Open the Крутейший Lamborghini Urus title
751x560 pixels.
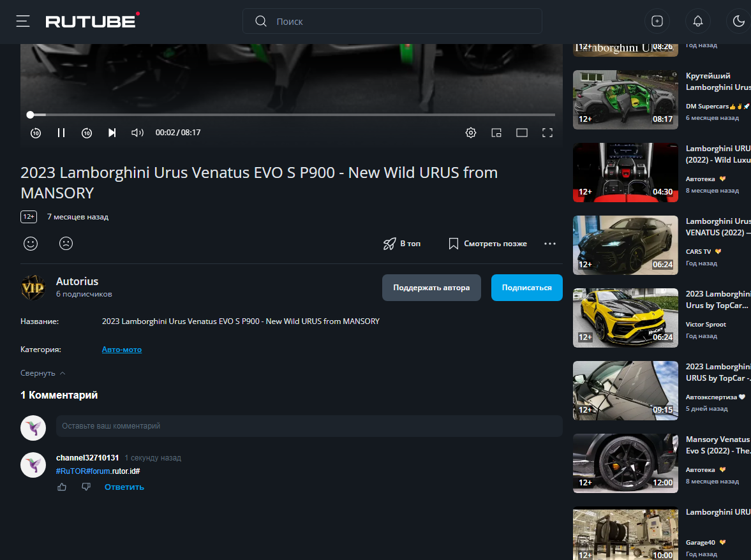pyautogui.click(x=718, y=82)
